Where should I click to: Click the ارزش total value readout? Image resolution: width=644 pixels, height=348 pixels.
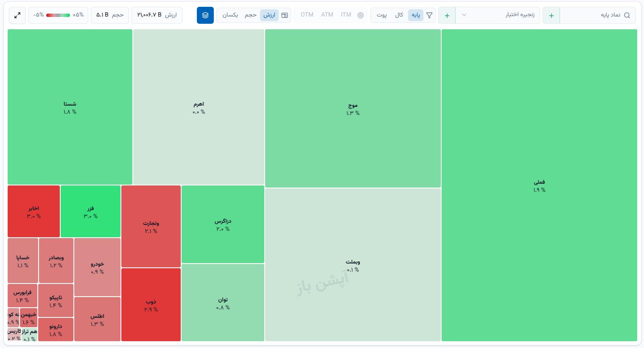click(x=157, y=15)
